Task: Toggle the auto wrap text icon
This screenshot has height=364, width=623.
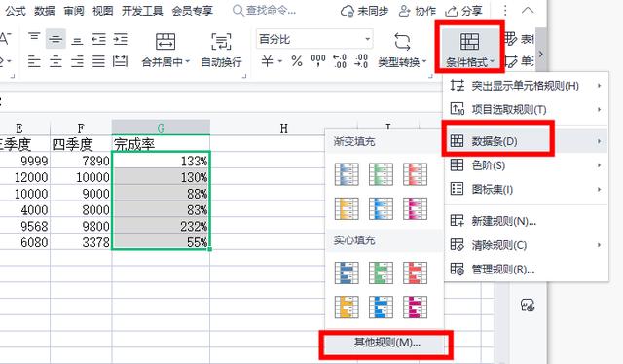Action: (x=221, y=41)
